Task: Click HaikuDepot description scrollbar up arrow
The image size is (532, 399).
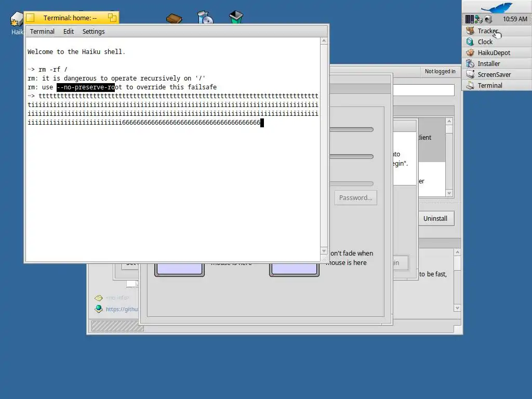Action: tap(457, 252)
